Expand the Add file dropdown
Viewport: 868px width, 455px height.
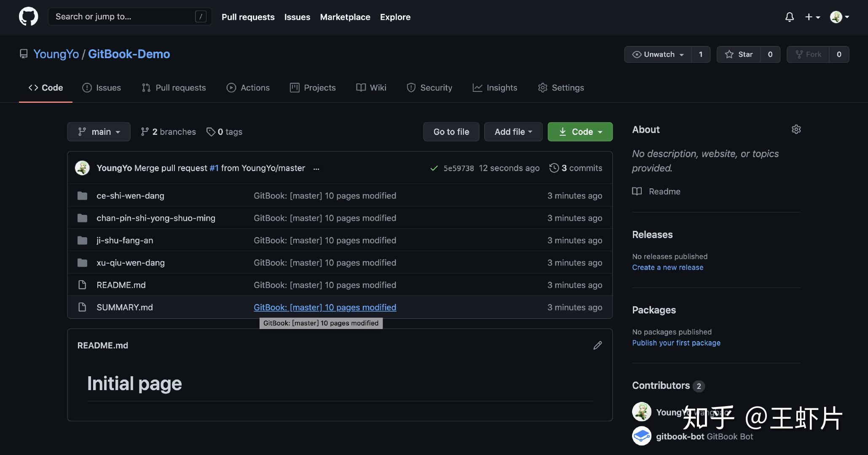(x=513, y=132)
